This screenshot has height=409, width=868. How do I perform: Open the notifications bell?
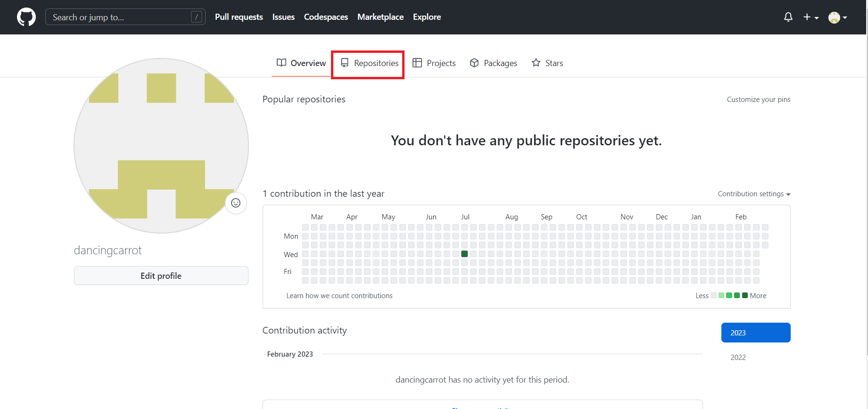788,17
